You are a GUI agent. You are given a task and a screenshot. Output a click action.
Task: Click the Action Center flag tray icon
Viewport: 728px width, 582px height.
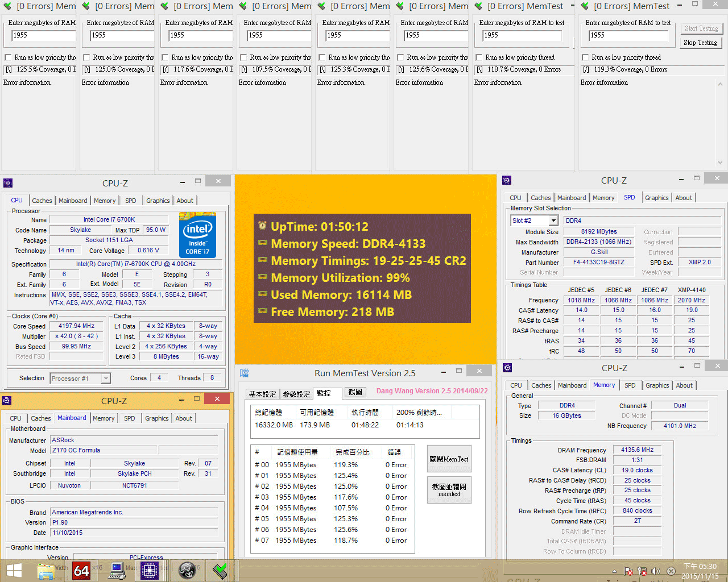click(628, 571)
